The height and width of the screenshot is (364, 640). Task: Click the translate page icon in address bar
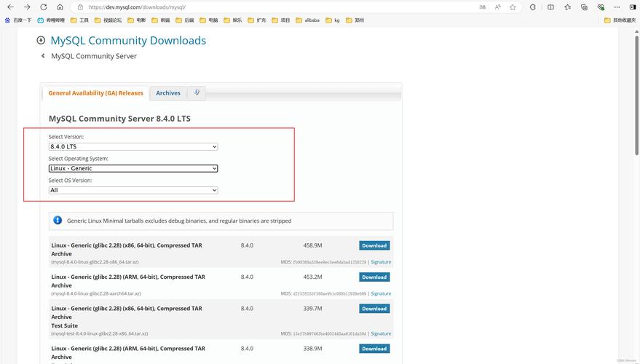click(483, 7)
